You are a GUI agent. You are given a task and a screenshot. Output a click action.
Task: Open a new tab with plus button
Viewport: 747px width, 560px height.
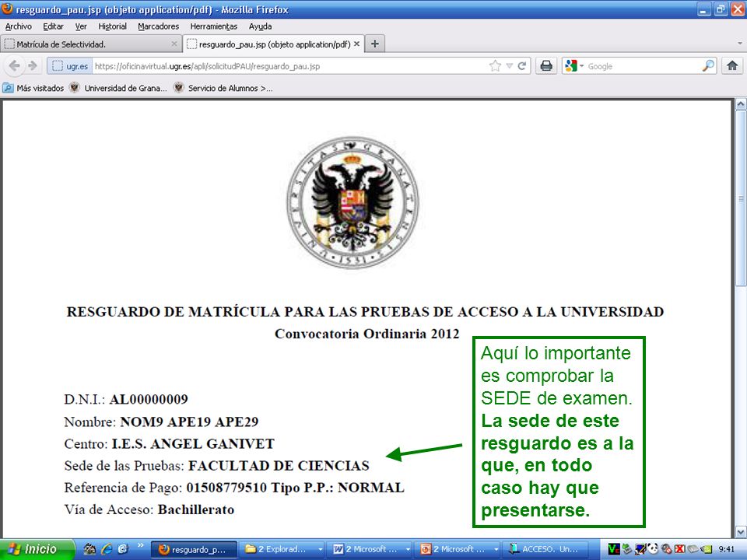375,44
